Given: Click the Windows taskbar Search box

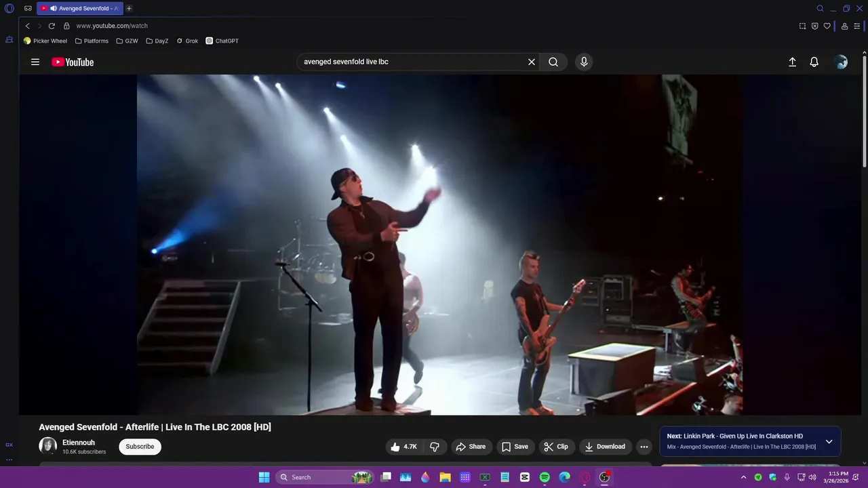Looking at the screenshot, I should click(x=325, y=477).
